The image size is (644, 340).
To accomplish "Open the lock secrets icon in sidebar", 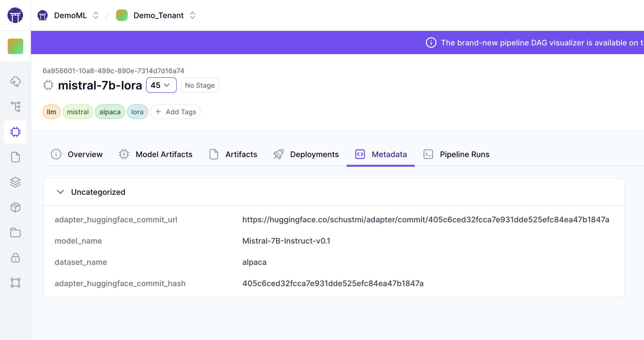I will coord(15,258).
